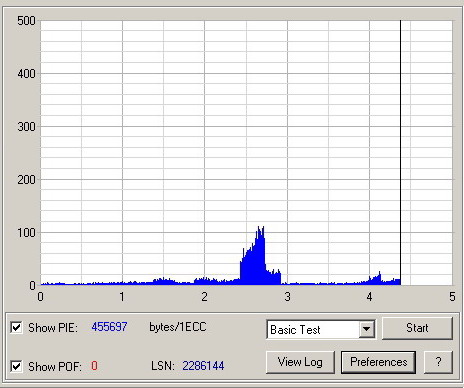Click the PIE value 455697
Viewport: 464px width, 388px height.
pos(109,327)
